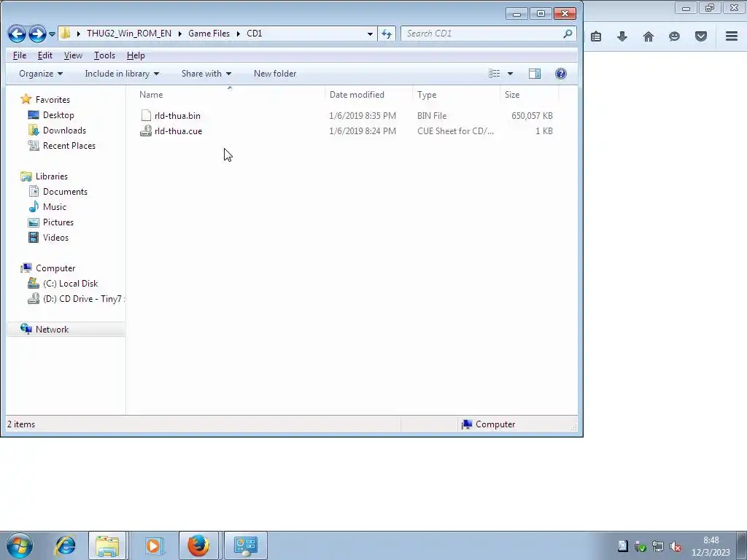
Task: Refresh the CD1 folder view
Action: [x=387, y=34]
